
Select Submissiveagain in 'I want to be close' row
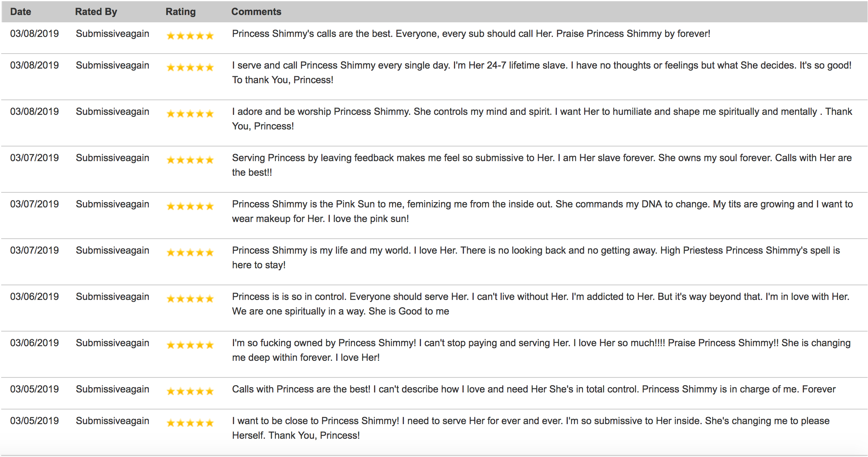pyautogui.click(x=112, y=421)
